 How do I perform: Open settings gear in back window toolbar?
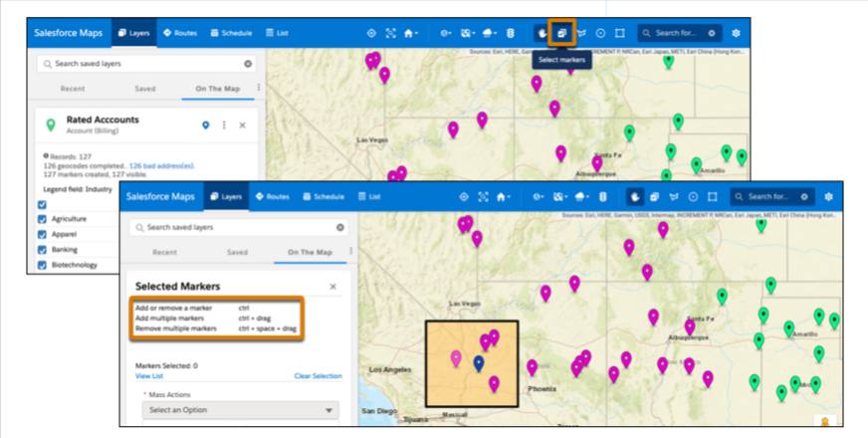pos(736,33)
